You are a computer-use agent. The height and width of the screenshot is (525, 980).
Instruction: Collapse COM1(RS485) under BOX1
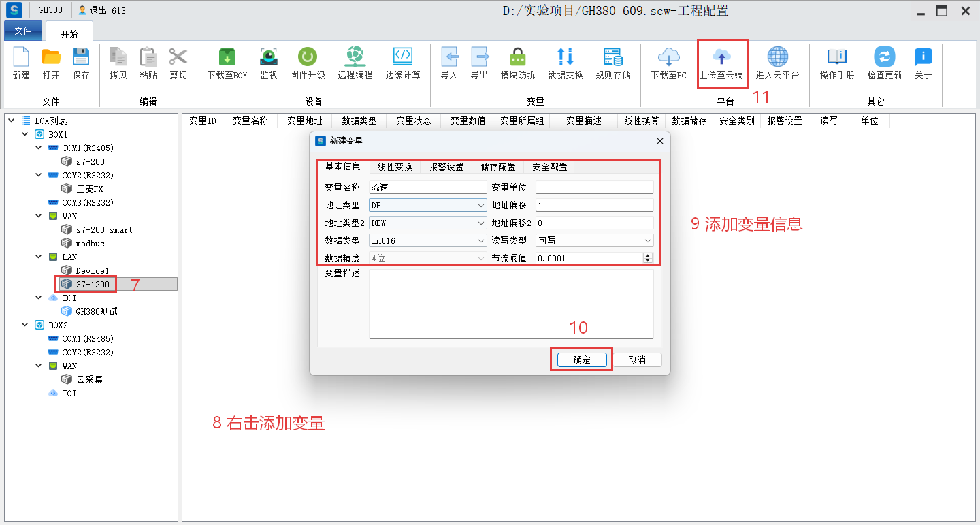(39, 148)
